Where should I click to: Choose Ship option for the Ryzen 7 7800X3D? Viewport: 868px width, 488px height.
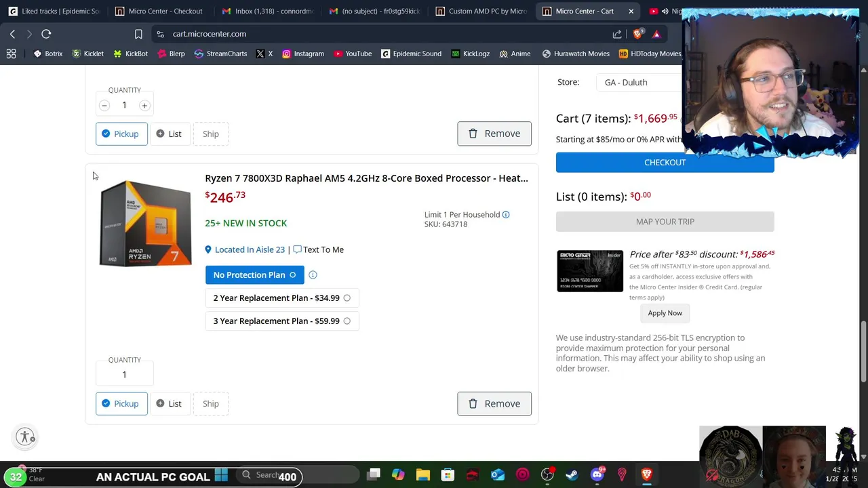[211, 404]
